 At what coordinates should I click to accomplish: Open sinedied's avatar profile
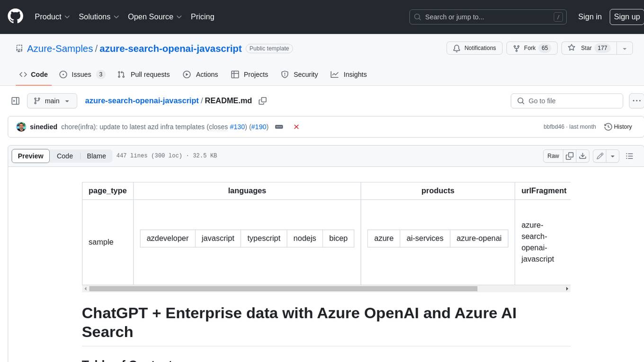[x=21, y=127]
